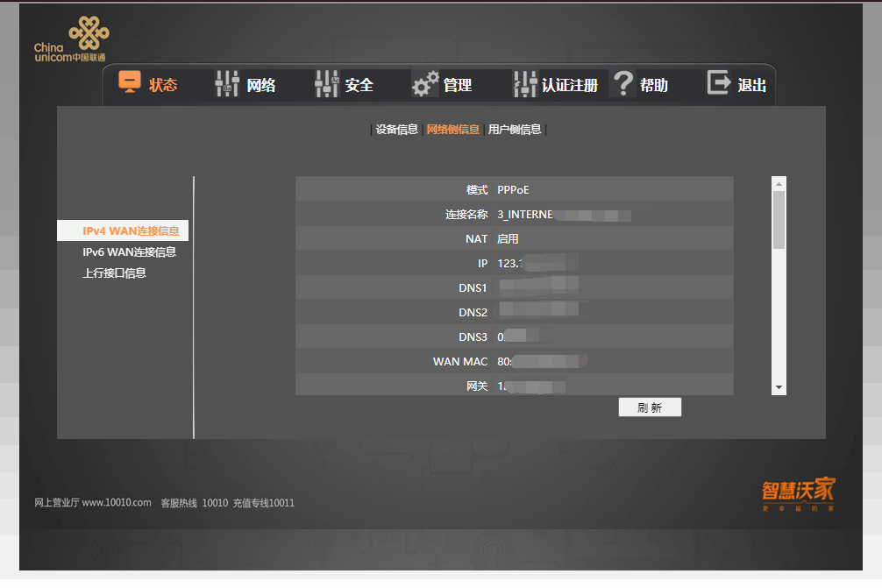Click the WAN MAC label

[x=460, y=361]
